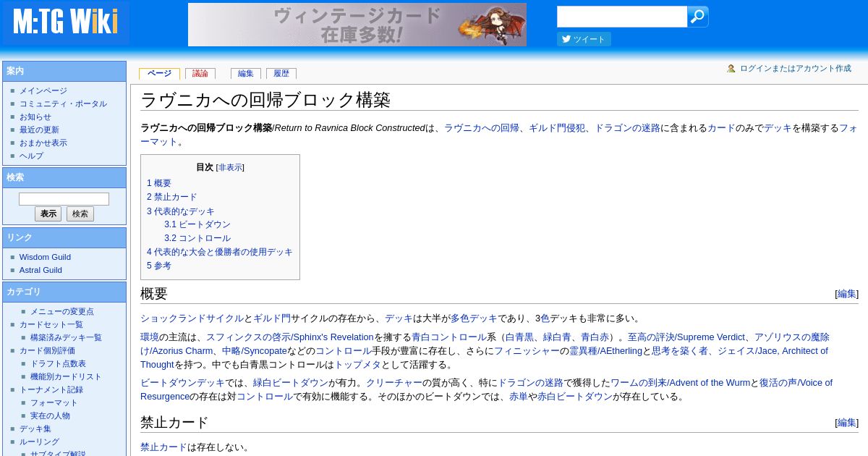
Task: Focus the sidebar 検索 text box
Action: click(x=64, y=199)
